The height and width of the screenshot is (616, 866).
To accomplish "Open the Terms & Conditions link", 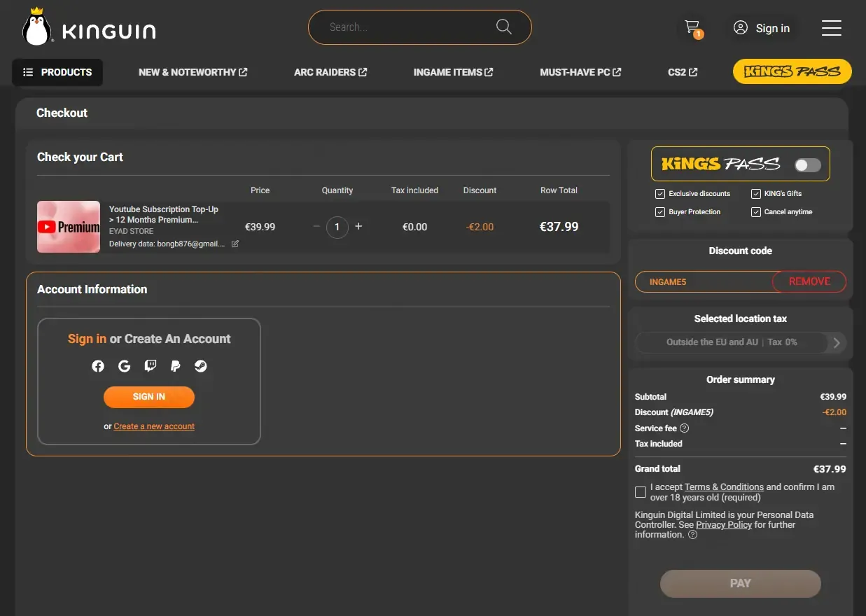I will coord(724,487).
